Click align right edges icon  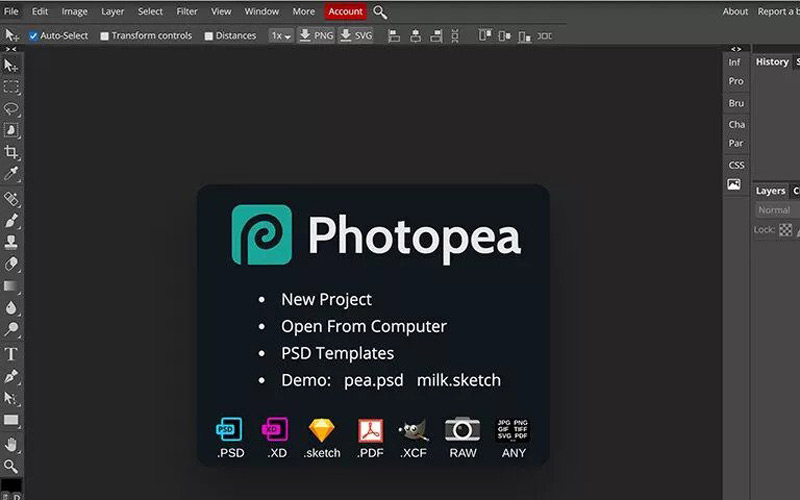pyautogui.click(x=436, y=36)
